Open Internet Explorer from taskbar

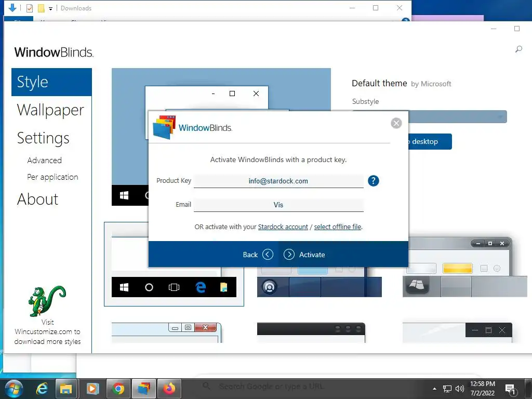click(42, 389)
